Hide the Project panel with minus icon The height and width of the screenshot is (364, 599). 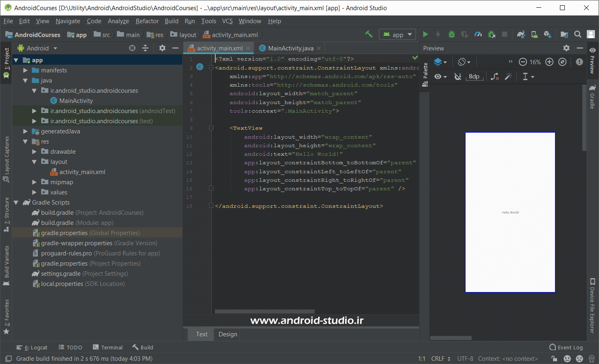175,48
